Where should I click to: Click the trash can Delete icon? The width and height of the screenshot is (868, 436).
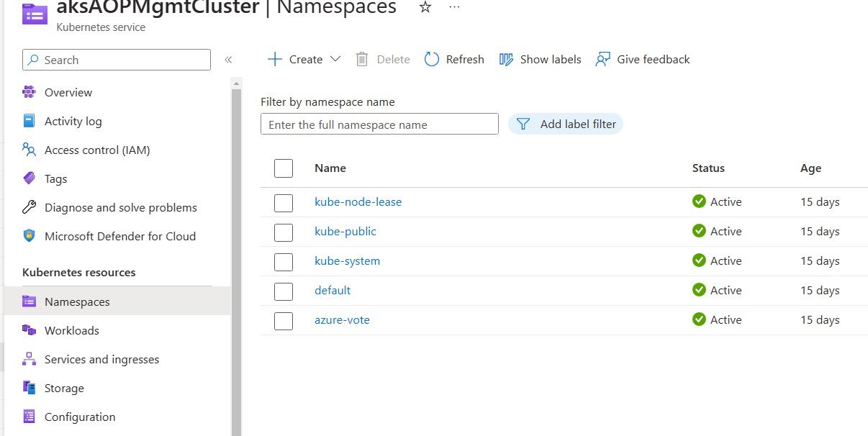click(362, 59)
